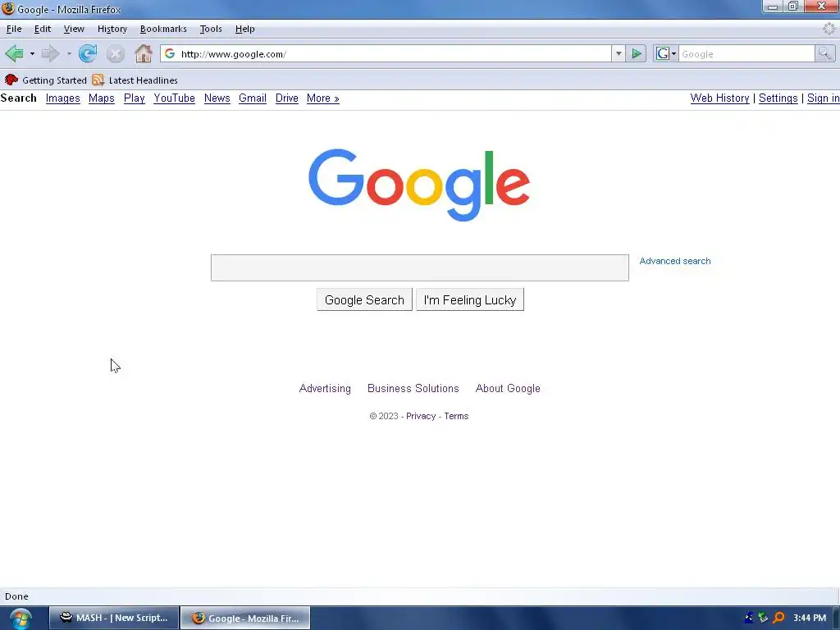
Task: Click the Google logo image
Action: 419,185
